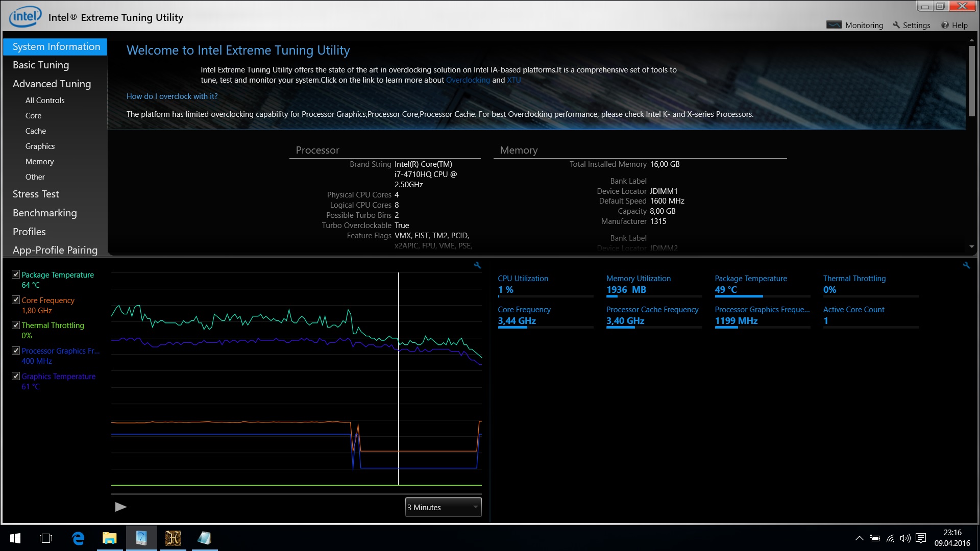Toggle Graphics Temperature graph checkbox
This screenshot has width=980, height=551.
pos(16,376)
